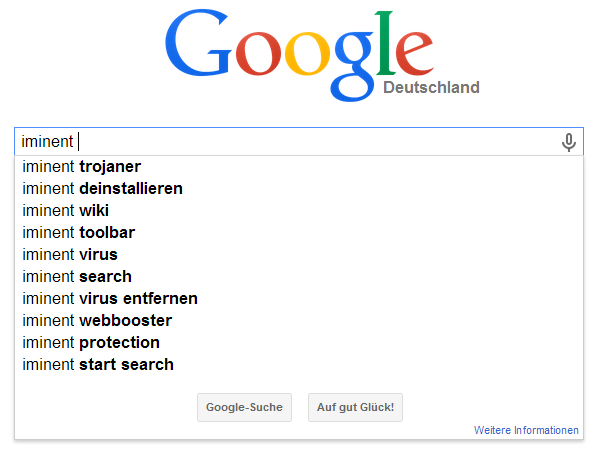The width and height of the screenshot is (600, 450).
Task: Select the 'iminent start search' suggestion
Action: [x=299, y=364]
